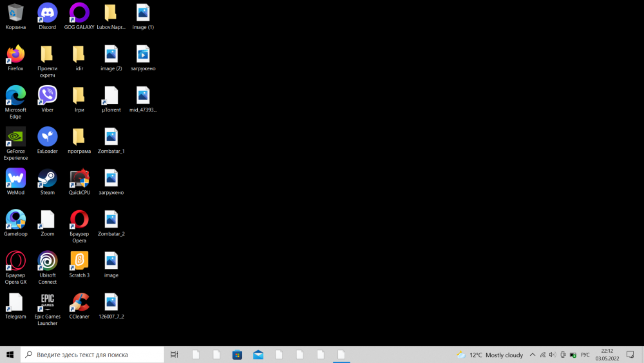Select the Браузер Opera GX shortcut
The image size is (644, 363).
coord(15,268)
